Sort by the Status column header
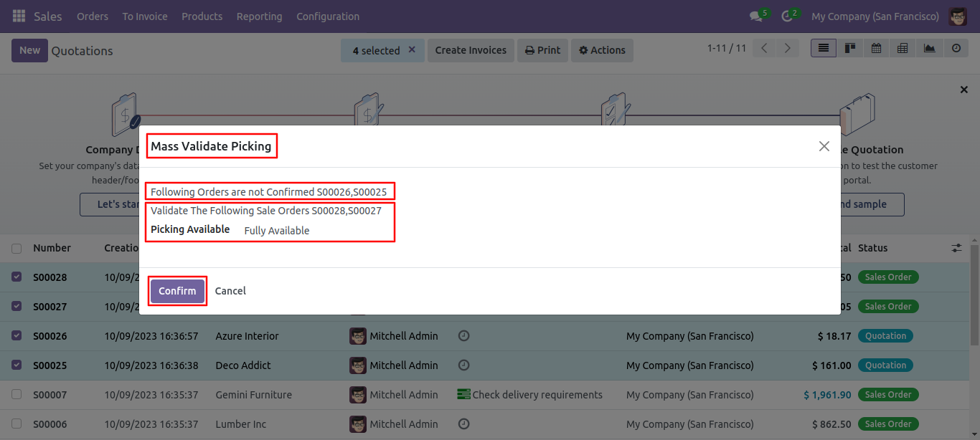 click(873, 248)
